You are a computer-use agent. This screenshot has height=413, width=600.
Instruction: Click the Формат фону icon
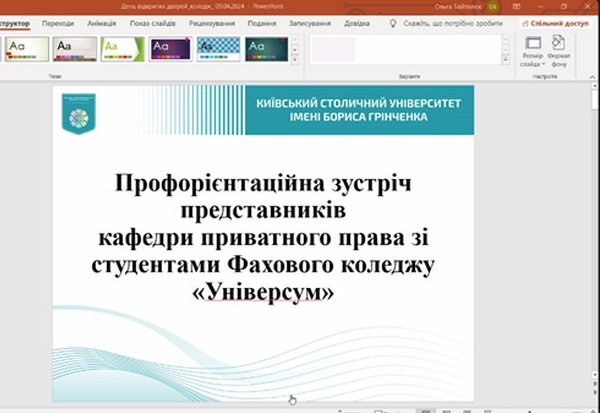559,42
